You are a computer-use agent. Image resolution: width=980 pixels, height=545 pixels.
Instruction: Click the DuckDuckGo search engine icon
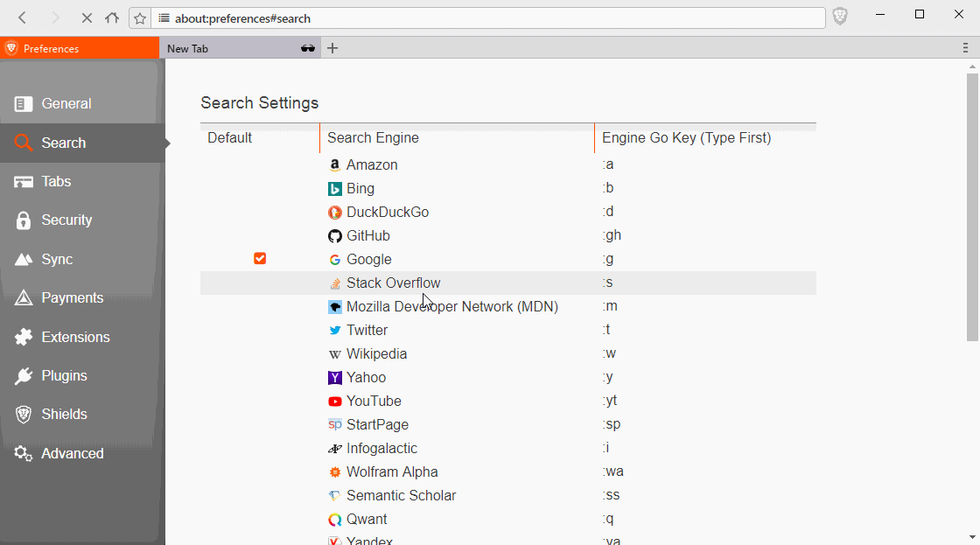334,212
